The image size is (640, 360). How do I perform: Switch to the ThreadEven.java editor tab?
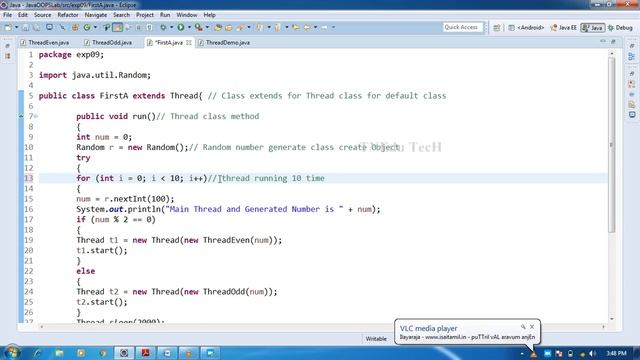pyautogui.click(x=45, y=42)
